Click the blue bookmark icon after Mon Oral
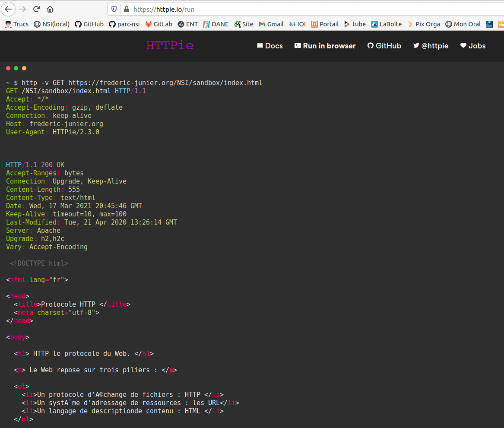 pos(489,24)
